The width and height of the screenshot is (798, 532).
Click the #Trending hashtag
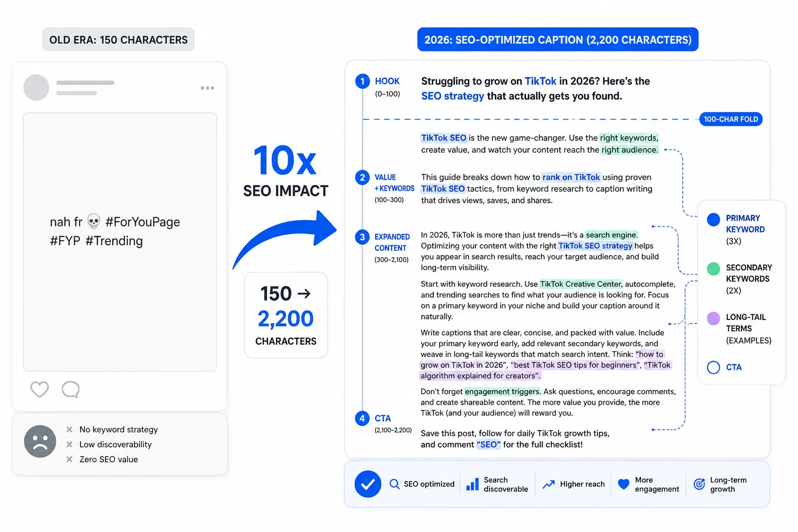click(114, 241)
